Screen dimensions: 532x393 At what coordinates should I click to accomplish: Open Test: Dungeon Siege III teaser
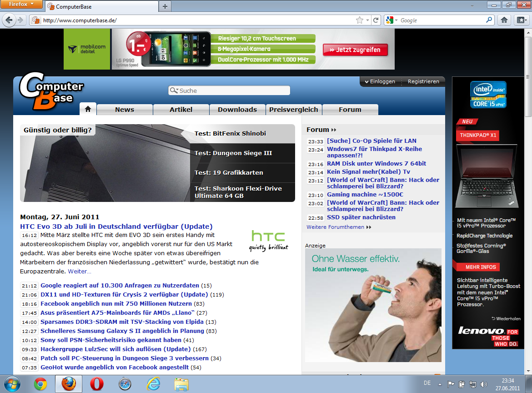click(x=242, y=153)
